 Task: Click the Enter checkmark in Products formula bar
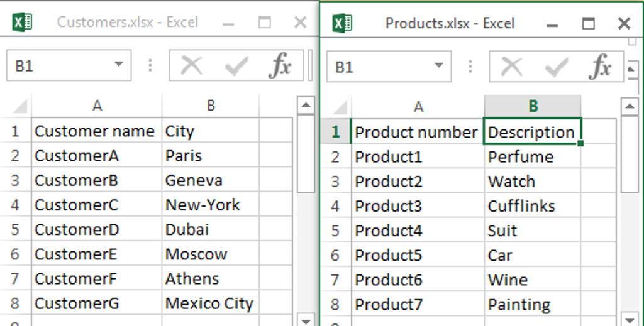click(x=557, y=67)
